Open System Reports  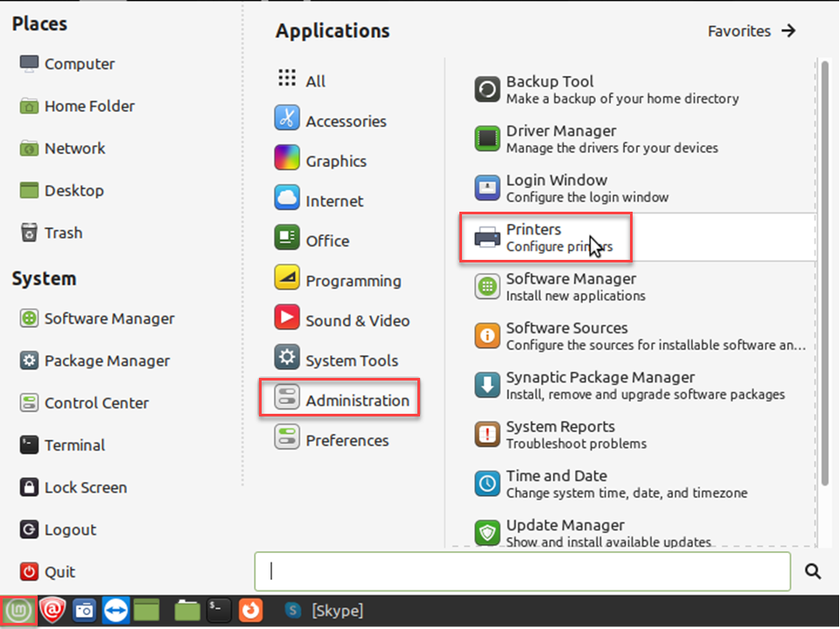pos(560,434)
